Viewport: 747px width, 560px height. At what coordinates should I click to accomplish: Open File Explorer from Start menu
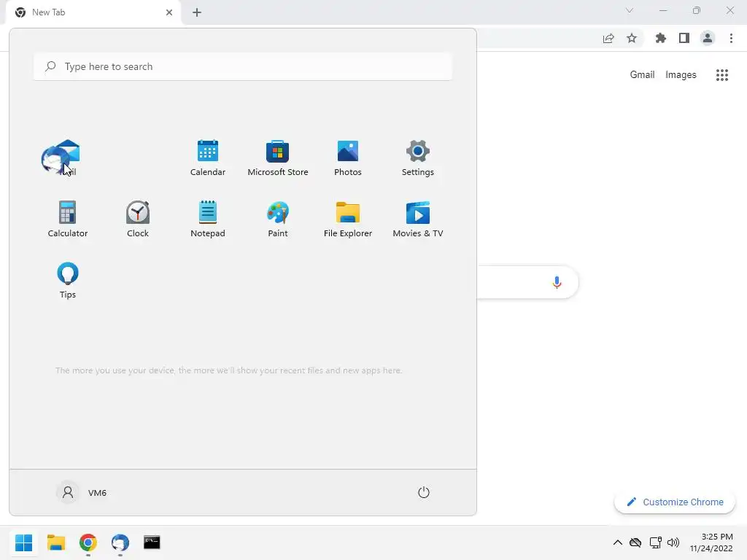tap(348, 219)
